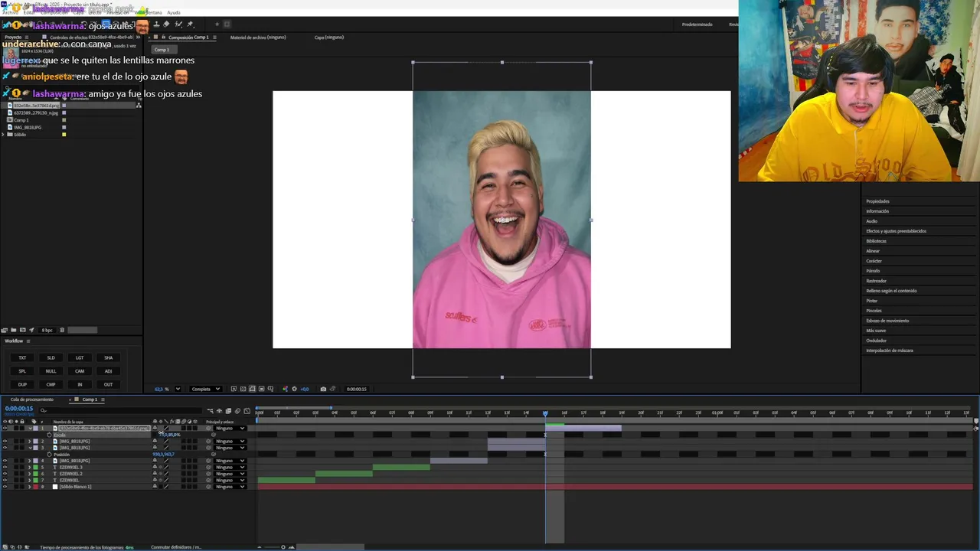
Task: Click the NULL button in Workflow panel
Action: pyautogui.click(x=51, y=371)
